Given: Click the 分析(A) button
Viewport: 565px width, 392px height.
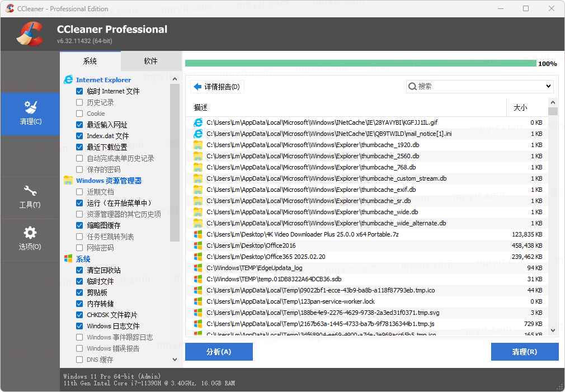Looking at the screenshot, I should (219, 352).
